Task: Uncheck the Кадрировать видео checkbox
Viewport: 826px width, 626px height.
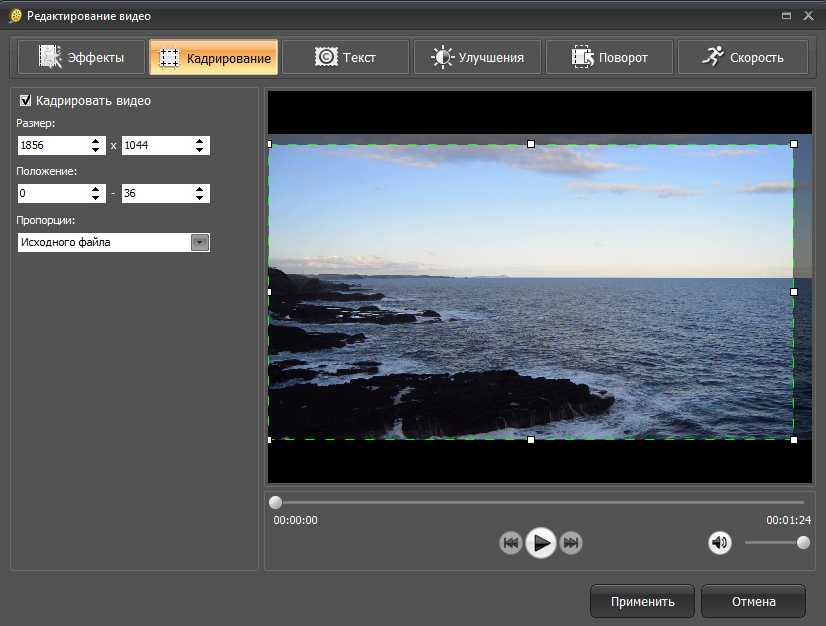Action: click(x=25, y=101)
